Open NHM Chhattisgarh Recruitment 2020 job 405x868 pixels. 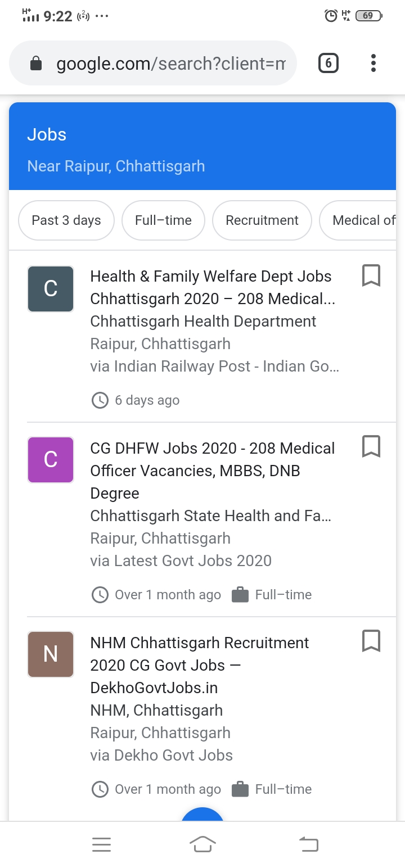coord(200,654)
